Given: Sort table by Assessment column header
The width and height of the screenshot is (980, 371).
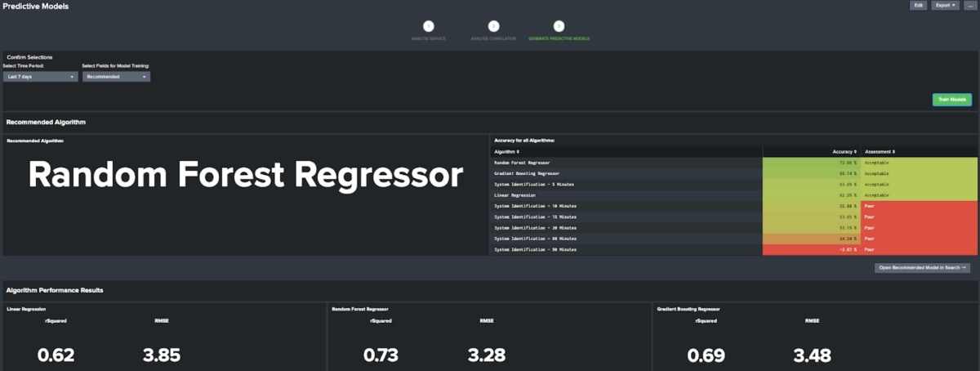Looking at the screenshot, I should point(880,151).
